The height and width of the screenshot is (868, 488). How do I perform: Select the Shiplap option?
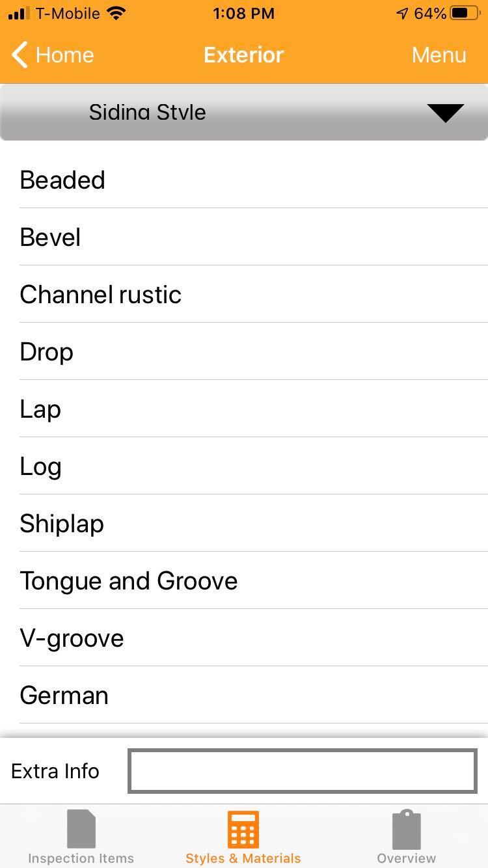tap(62, 524)
